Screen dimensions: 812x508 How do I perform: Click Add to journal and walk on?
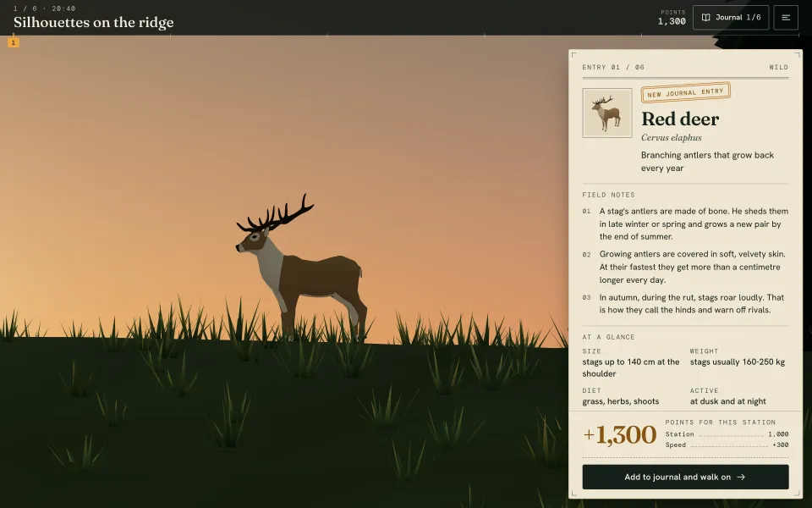pyautogui.click(x=685, y=477)
